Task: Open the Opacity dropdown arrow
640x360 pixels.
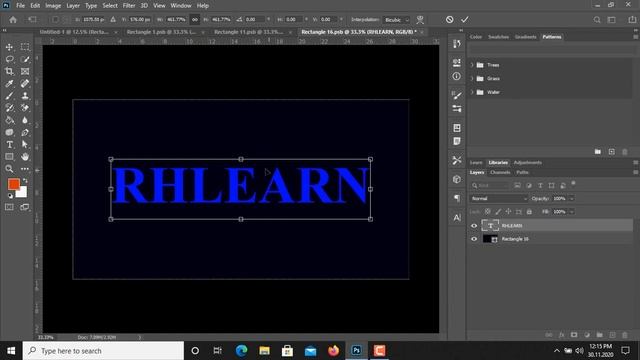Action: pos(571,199)
